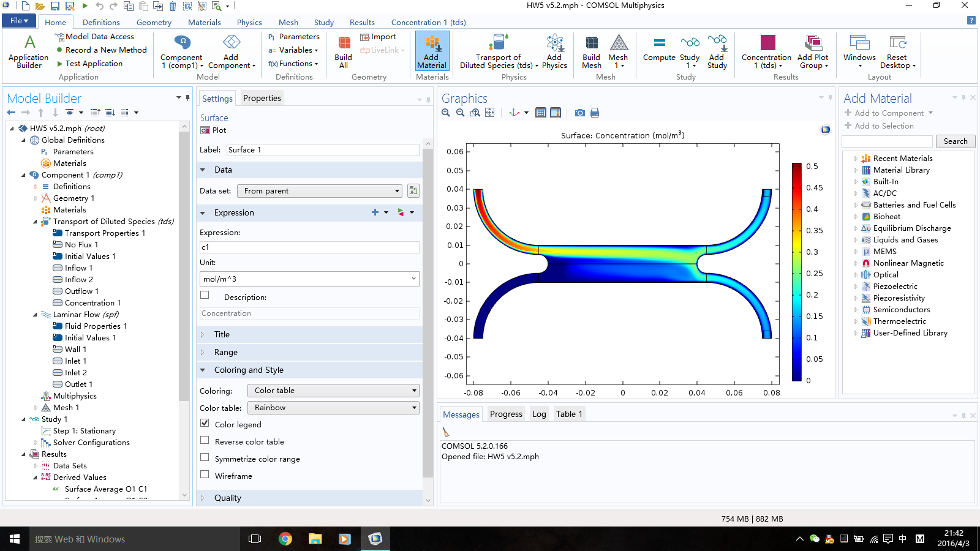The width and height of the screenshot is (980, 551).
Task: Enable the Wireframe checkbox
Action: 205,474
